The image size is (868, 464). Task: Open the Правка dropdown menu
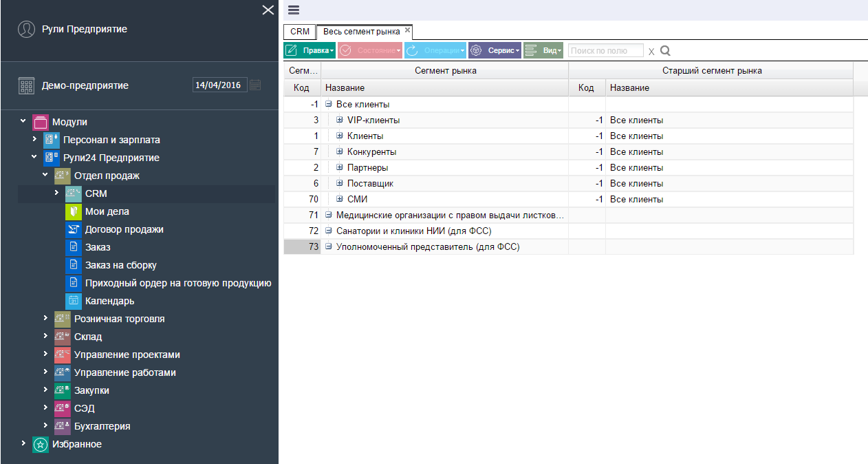[x=310, y=50]
